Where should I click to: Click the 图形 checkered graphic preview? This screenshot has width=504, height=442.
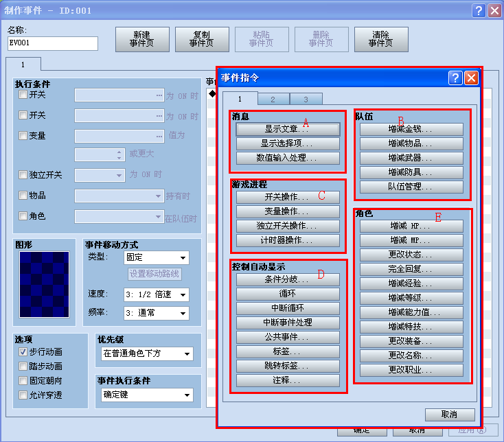click(45, 284)
